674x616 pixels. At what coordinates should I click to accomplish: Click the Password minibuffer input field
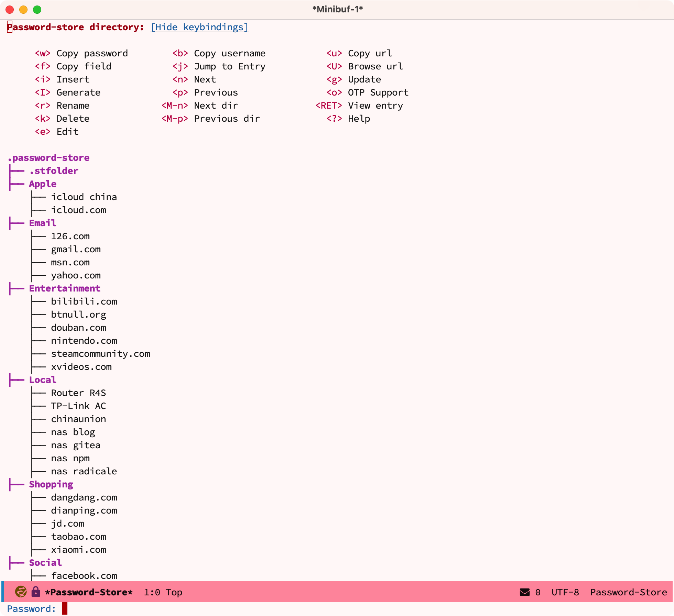365,608
